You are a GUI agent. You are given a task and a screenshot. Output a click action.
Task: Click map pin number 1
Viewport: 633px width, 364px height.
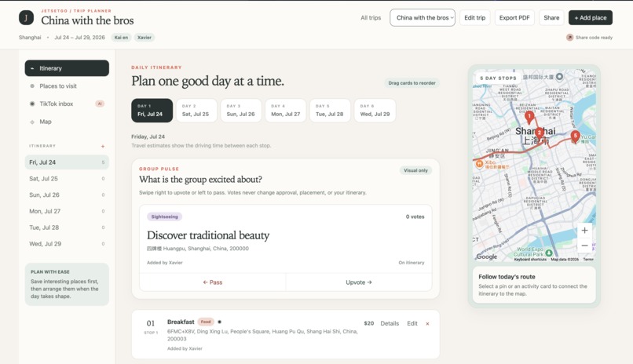coord(529,117)
